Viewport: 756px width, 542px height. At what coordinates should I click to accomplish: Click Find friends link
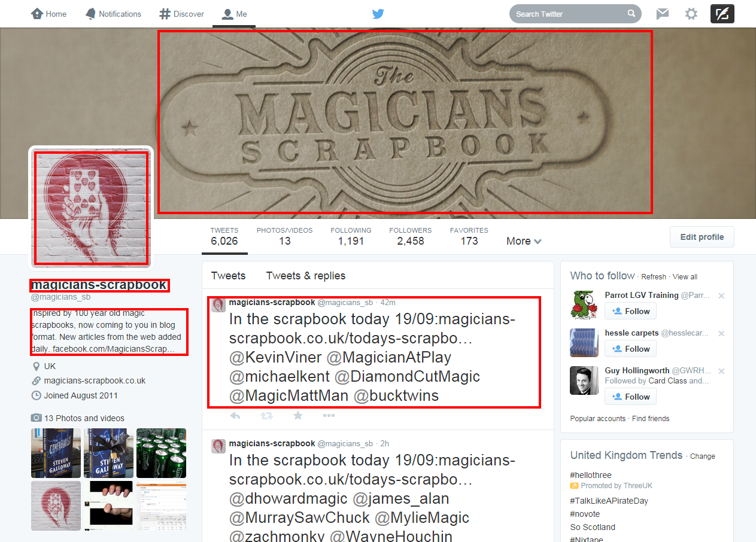651,419
